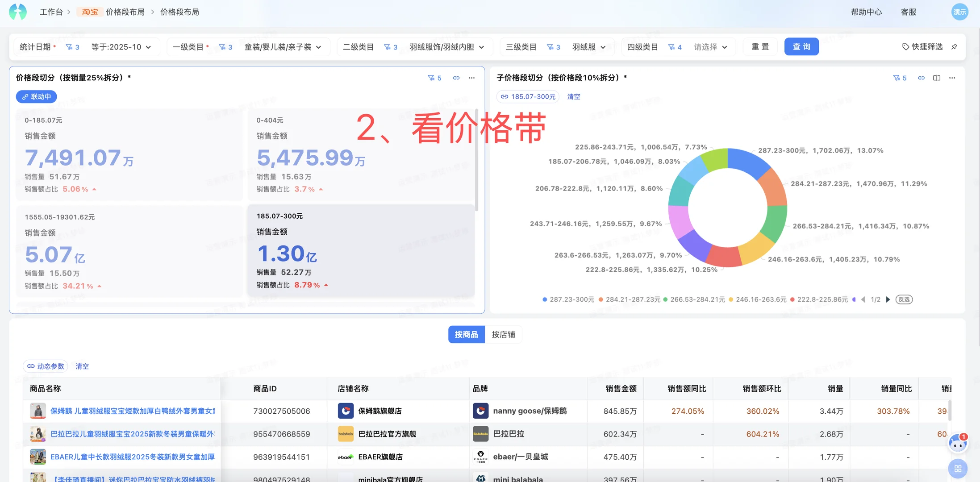Click the app logo in top-left corner

click(18, 12)
